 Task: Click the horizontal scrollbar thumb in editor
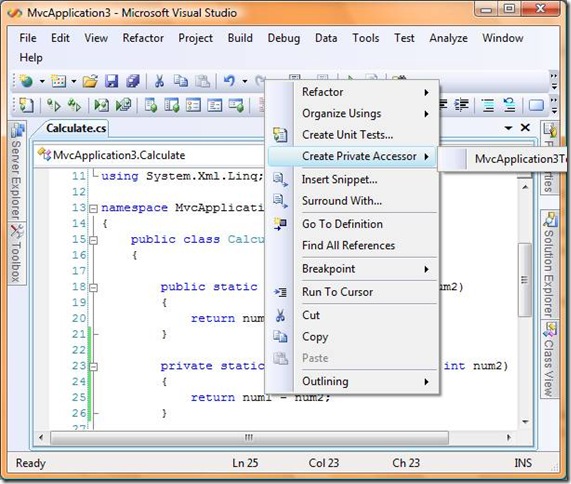[x=249, y=437]
